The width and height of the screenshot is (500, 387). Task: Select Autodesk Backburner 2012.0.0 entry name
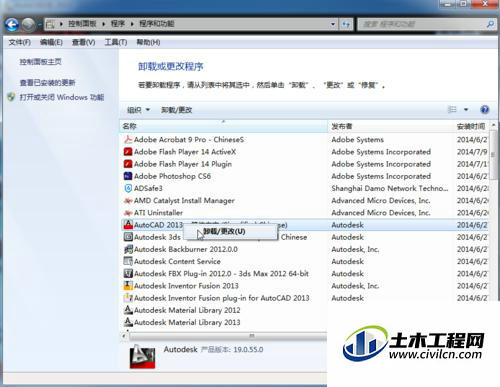pos(186,249)
